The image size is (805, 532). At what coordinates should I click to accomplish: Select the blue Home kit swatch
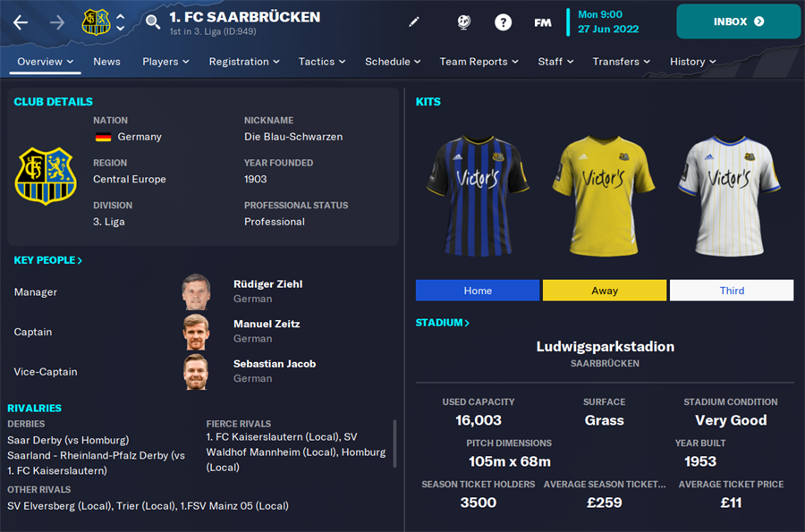(x=478, y=291)
